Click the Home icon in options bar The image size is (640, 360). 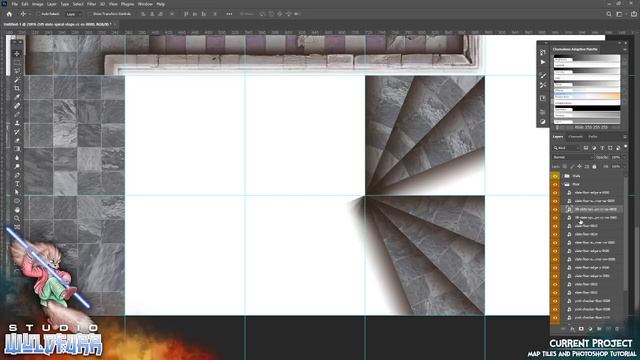coord(9,14)
